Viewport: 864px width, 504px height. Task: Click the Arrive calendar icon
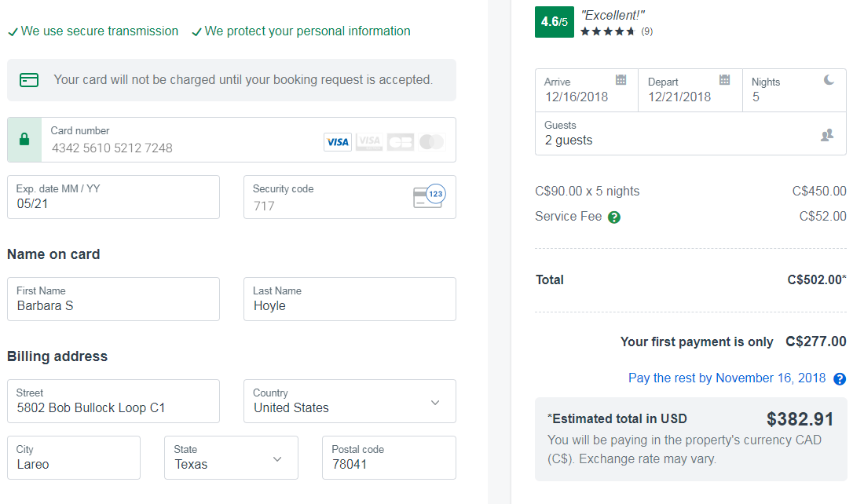621,80
